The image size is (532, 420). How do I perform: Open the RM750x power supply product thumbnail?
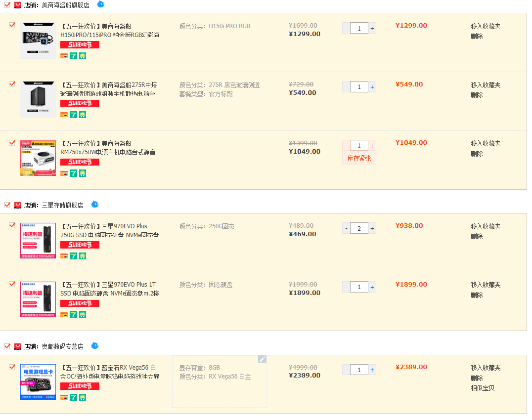38,158
